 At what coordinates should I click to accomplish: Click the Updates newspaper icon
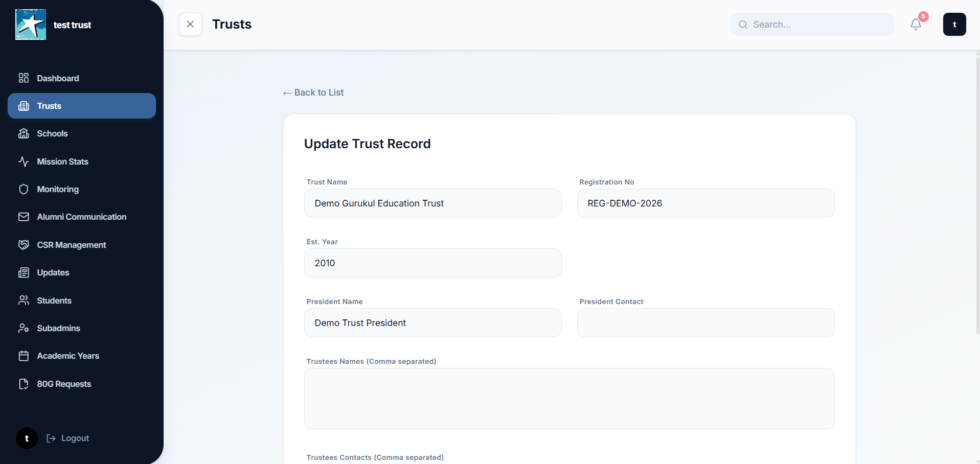pos(24,272)
